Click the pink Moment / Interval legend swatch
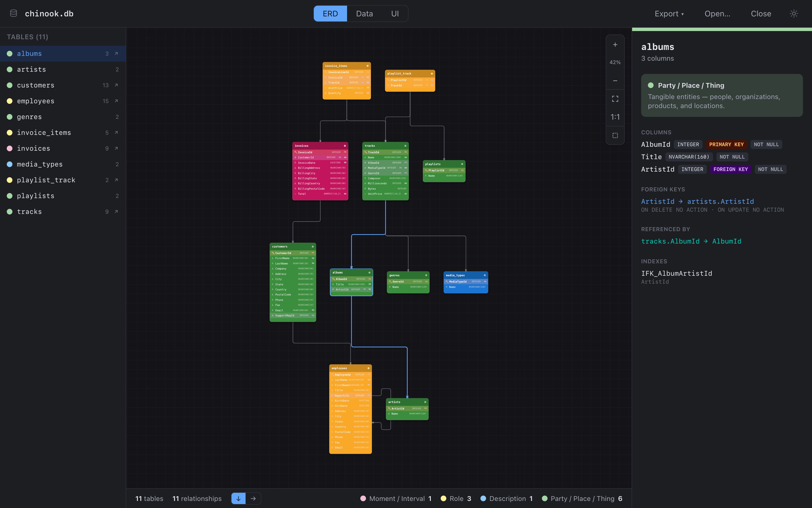The image size is (812, 508). point(363,498)
